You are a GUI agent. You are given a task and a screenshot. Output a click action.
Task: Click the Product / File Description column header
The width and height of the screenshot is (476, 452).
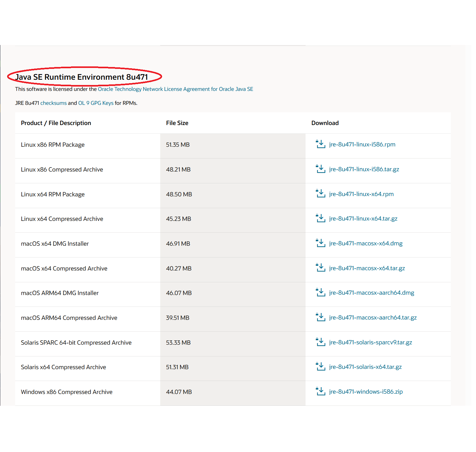coord(56,123)
